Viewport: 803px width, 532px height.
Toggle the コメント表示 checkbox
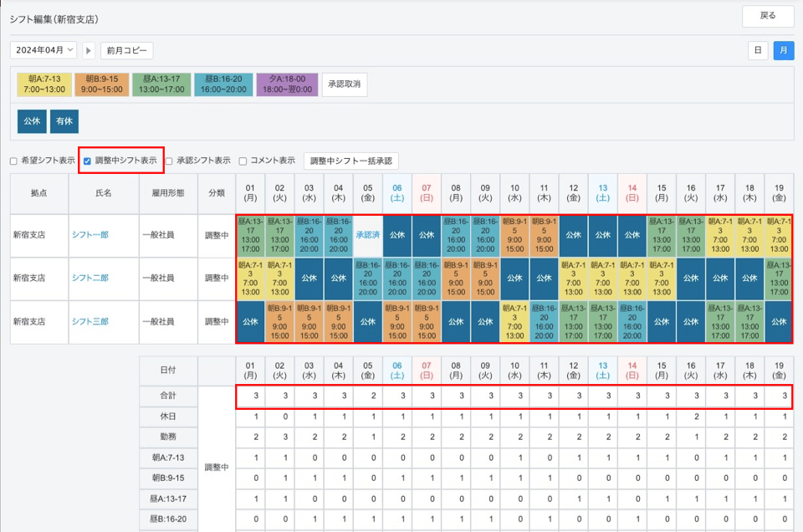pos(243,161)
